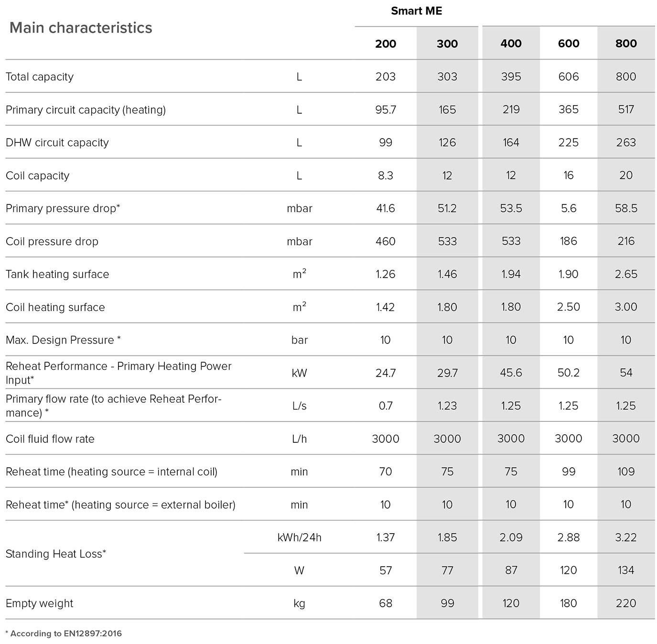The height and width of the screenshot is (644, 657).
Task: Select the 200 model column header
Action: [x=386, y=44]
